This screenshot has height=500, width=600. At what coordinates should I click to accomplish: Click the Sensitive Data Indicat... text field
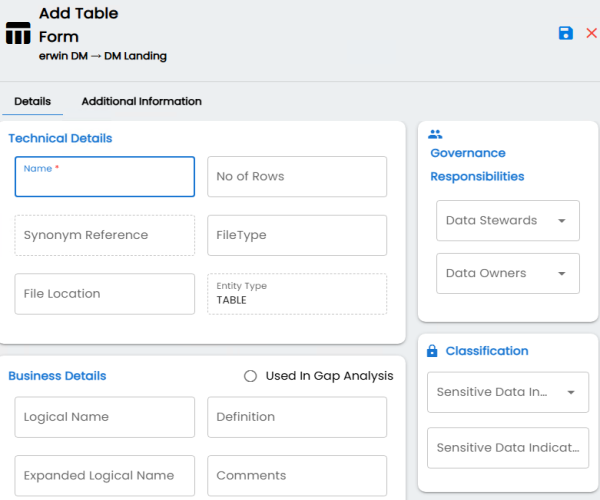coord(508,448)
